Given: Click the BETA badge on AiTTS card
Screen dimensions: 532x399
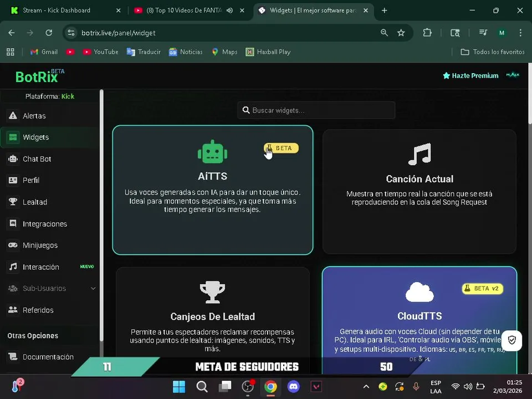Looking at the screenshot, I should tap(281, 149).
